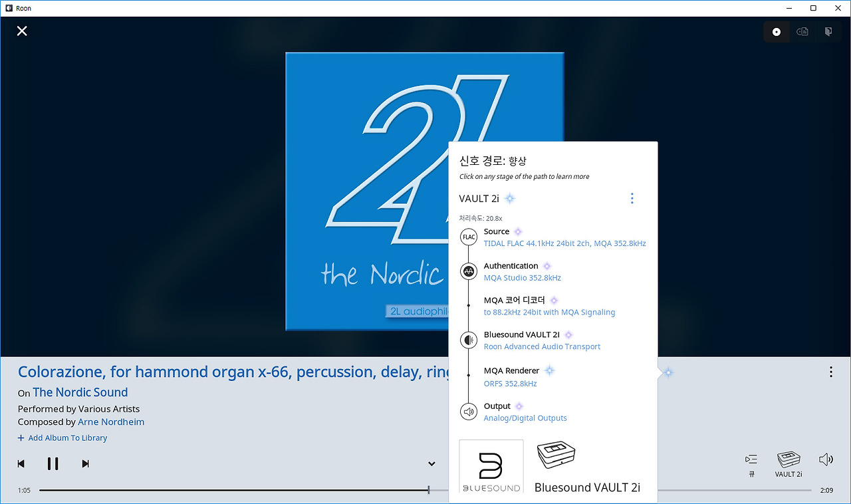The image size is (851, 504).
Task: Open the Analog/Digital Outputs details
Action: (525, 418)
